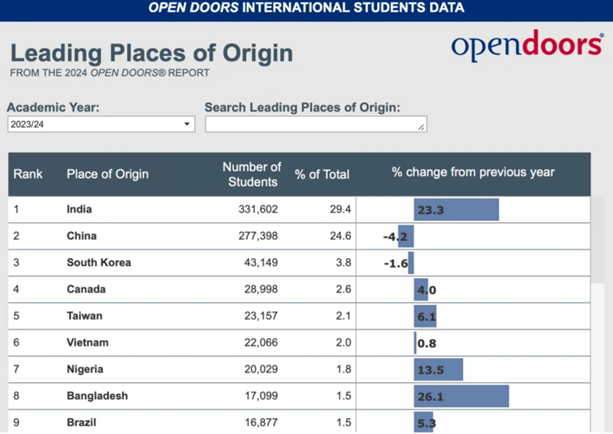Select the Bangladesh row name
Image resolution: width=613 pixels, height=434 pixels.
click(x=97, y=396)
